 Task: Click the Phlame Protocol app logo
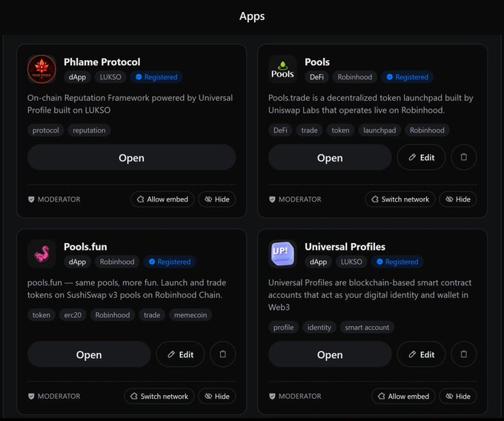click(42, 69)
